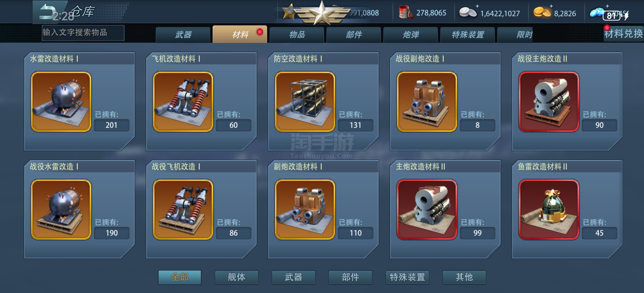
Task: Open the 特殊装置 top tab
Action: coord(467,35)
